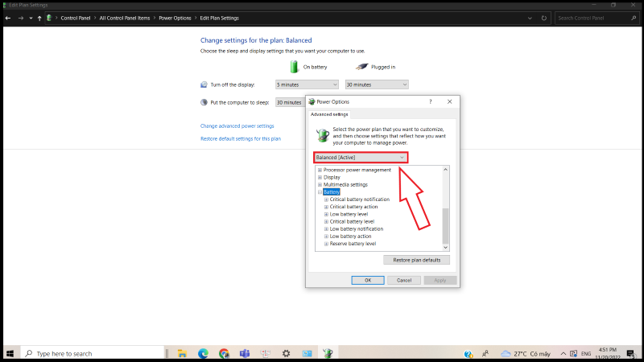
Task: Close the Power Options dialog
Action: pos(449,102)
